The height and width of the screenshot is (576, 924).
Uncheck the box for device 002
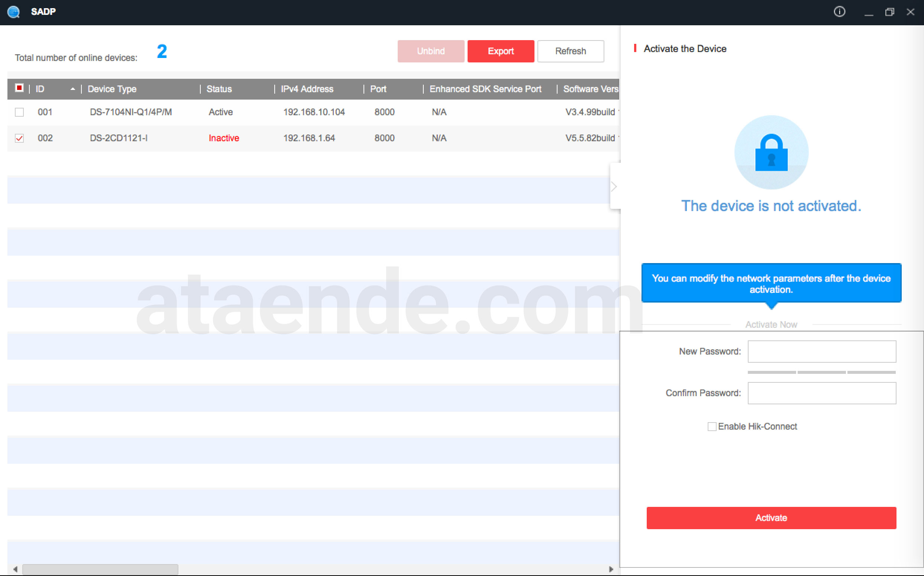pyautogui.click(x=19, y=138)
